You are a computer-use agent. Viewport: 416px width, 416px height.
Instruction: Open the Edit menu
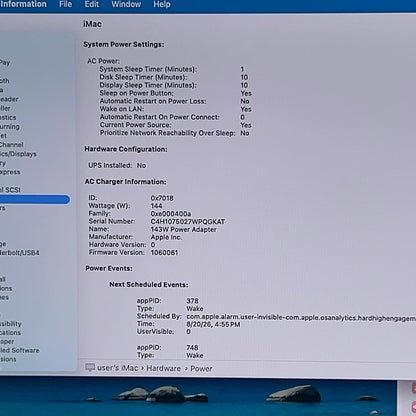91,4
